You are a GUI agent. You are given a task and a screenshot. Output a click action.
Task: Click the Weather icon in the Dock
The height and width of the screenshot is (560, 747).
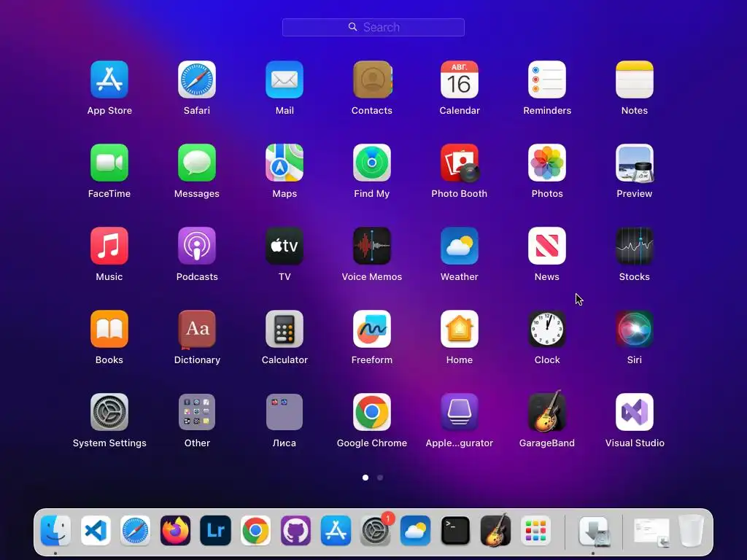(x=415, y=531)
